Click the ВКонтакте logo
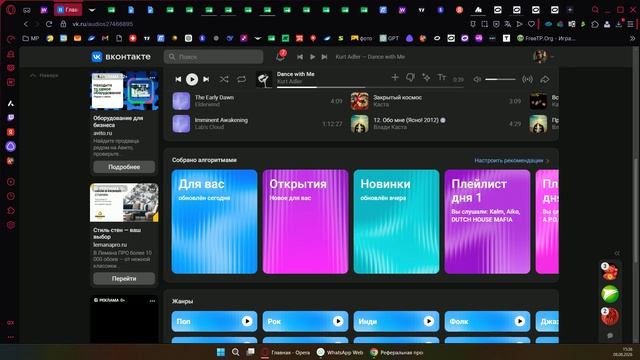 [x=121, y=57]
